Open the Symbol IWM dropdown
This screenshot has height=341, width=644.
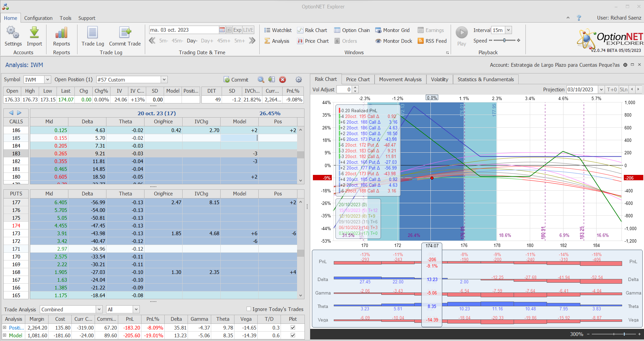(x=47, y=80)
